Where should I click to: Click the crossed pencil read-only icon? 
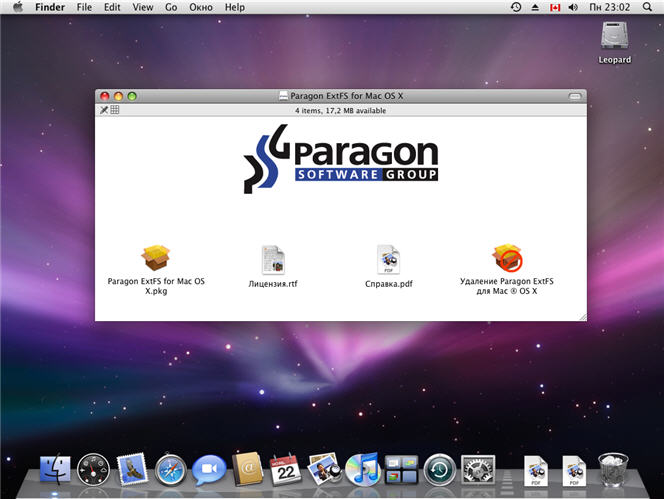click(104, 110)
